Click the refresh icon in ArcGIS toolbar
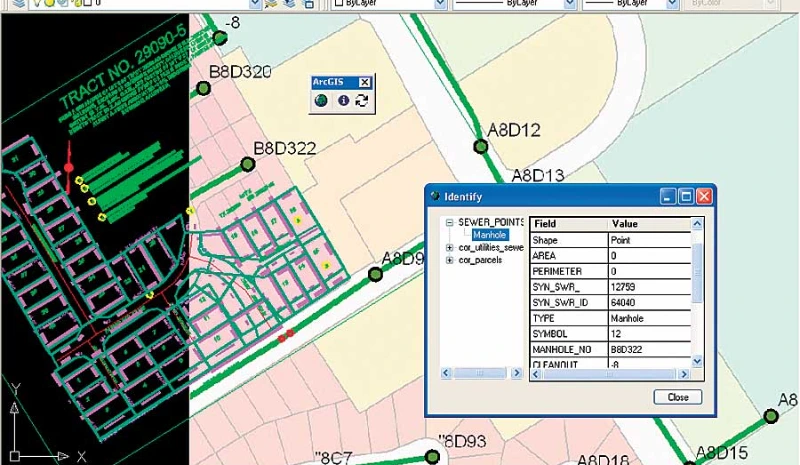Screen dimensions: 800x465 [360, 101]
